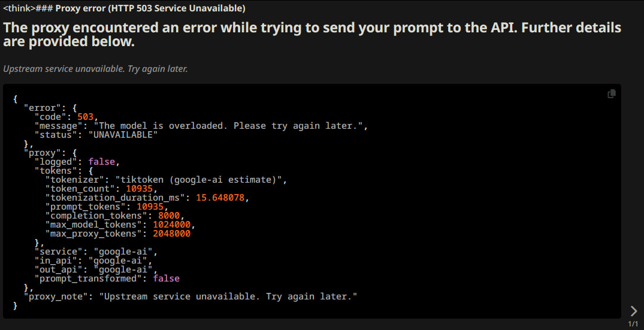Click the "model is overloaded" message string
Screen dimensions: 644x330
(232, 126)
